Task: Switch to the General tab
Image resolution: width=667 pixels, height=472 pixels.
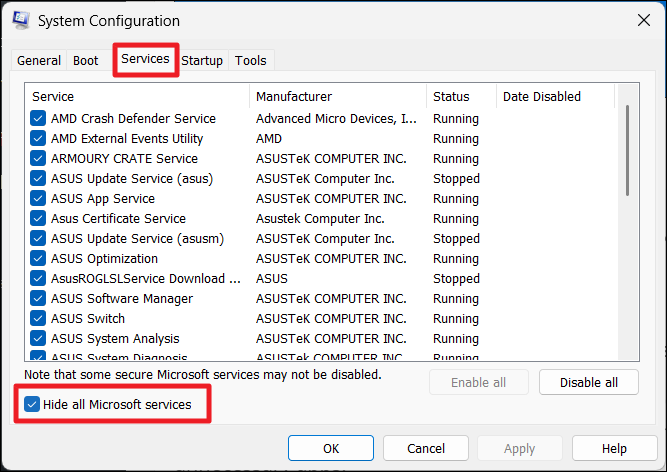Action: pyautogui.click(x=39, y=61)
